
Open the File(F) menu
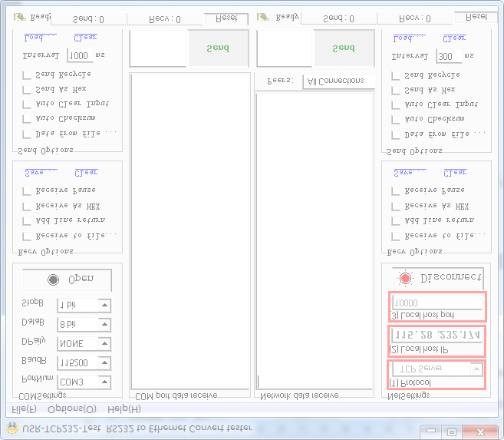click(x=24, y=409)
